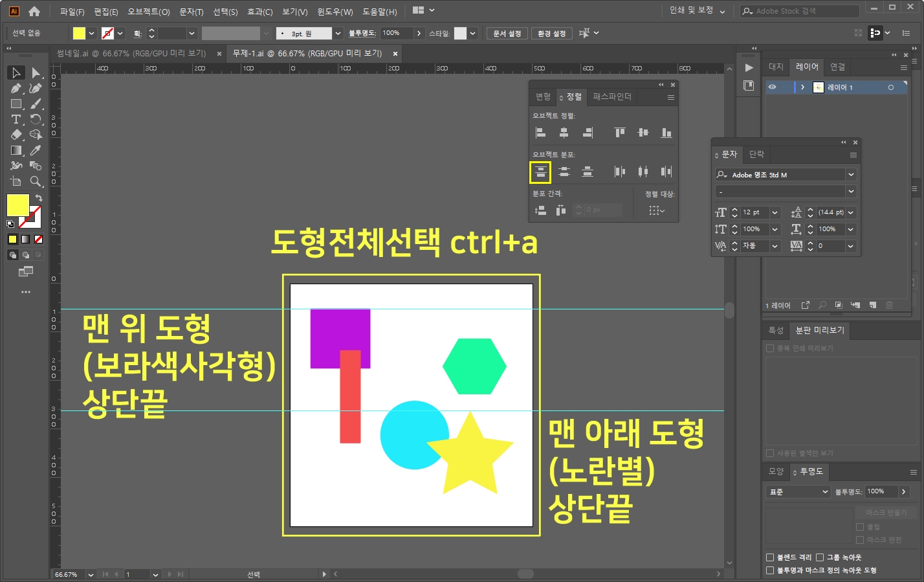Select the Rotate tool

(x=36, y=119)
